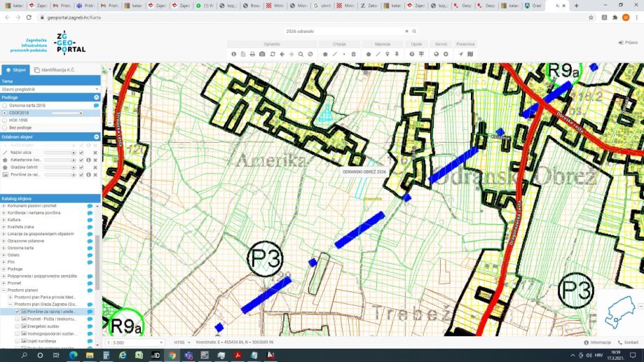Click the trash icon to delete drawings
This screenshot has width=644, height=362.
point(353,54)
